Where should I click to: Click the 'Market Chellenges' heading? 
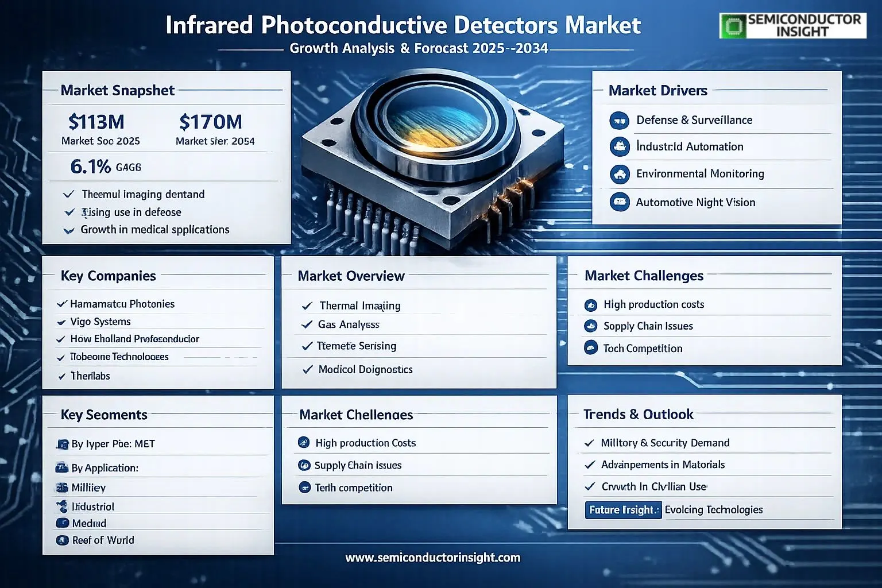[x=356, y=415]
